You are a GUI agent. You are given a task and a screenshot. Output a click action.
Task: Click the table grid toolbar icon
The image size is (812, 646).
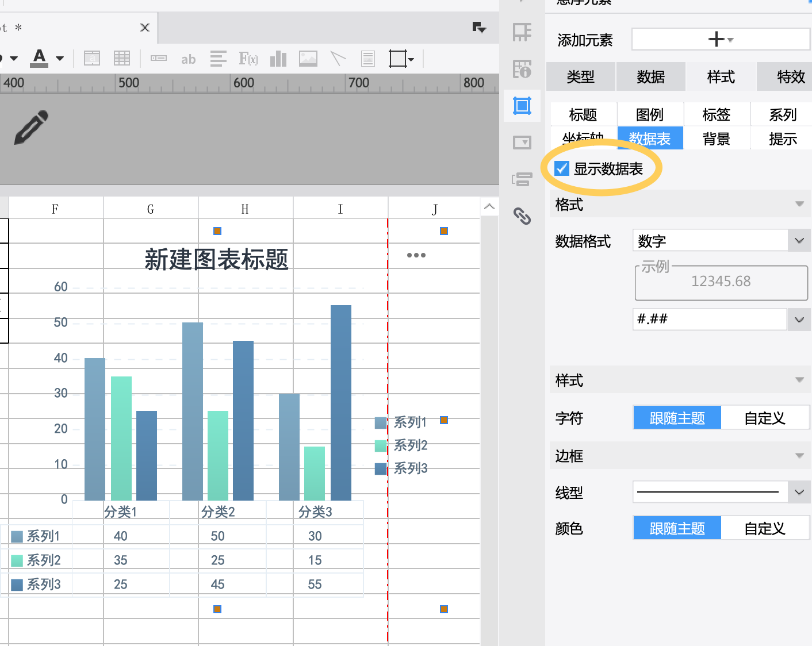[122, 58]
